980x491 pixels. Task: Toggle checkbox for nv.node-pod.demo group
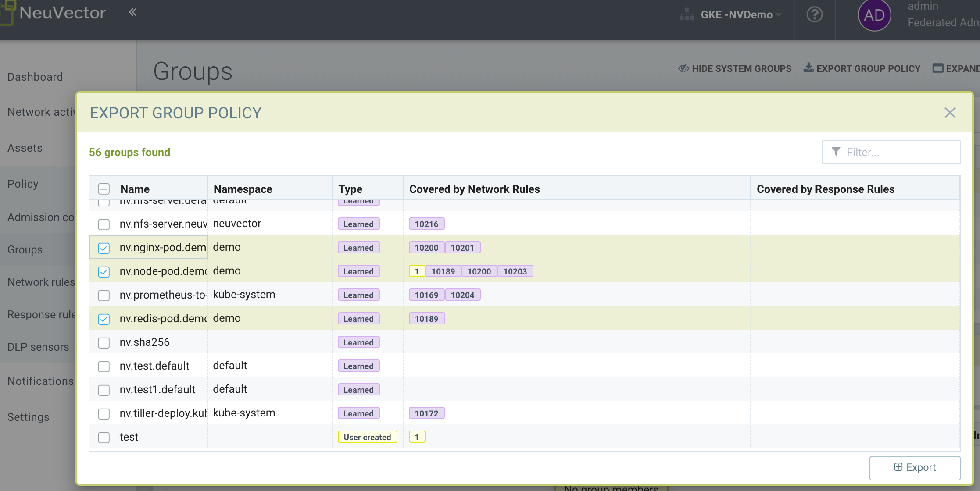point(104,271)
